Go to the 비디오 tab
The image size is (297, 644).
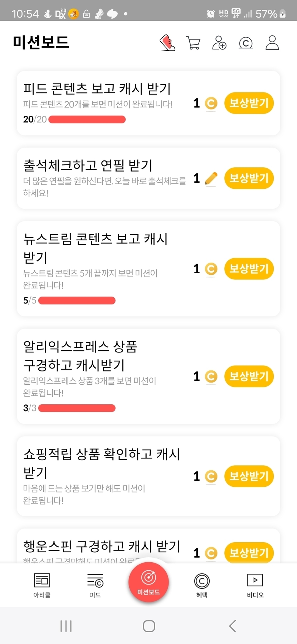coord(255,585)
